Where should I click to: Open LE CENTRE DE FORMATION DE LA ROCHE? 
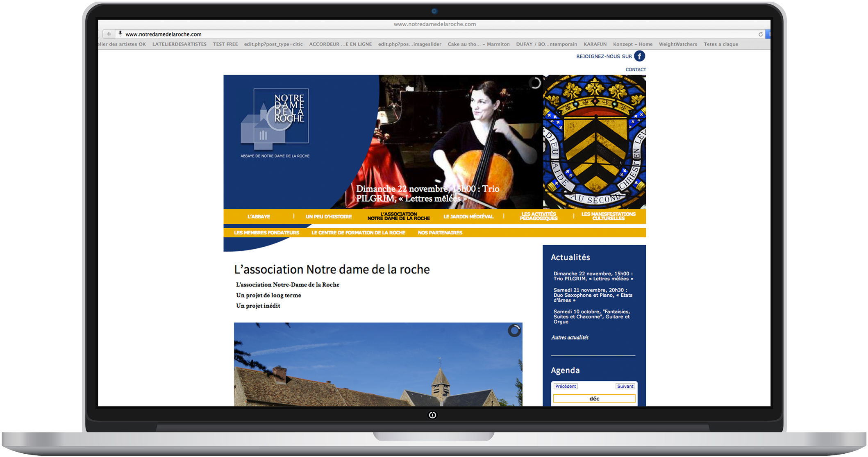pos(358,233)
